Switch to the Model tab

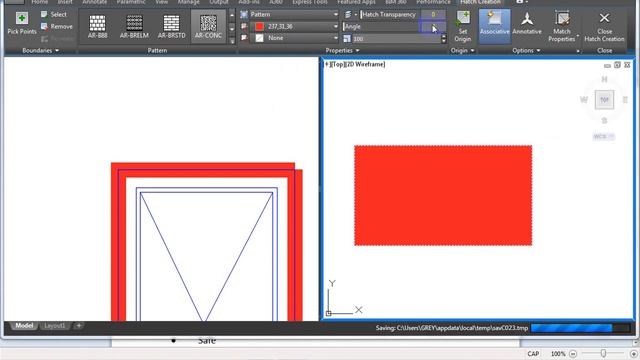(x=24, y=325)
